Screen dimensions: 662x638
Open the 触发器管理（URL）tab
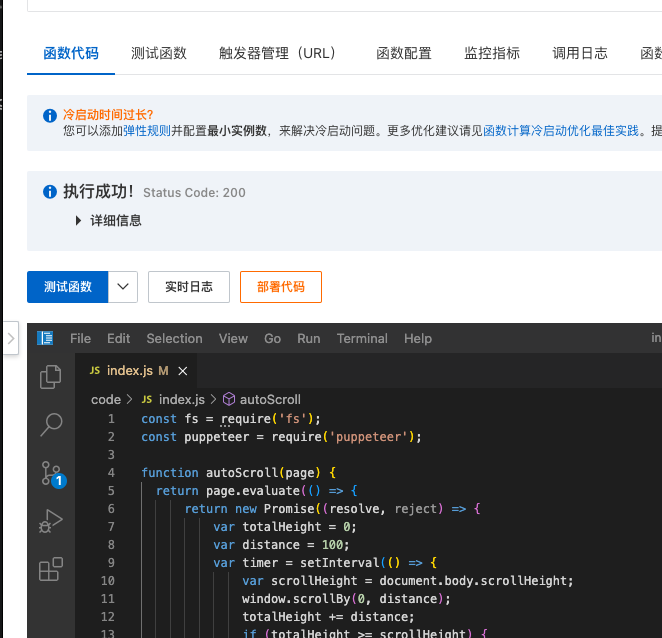click(x=277, y=53)
